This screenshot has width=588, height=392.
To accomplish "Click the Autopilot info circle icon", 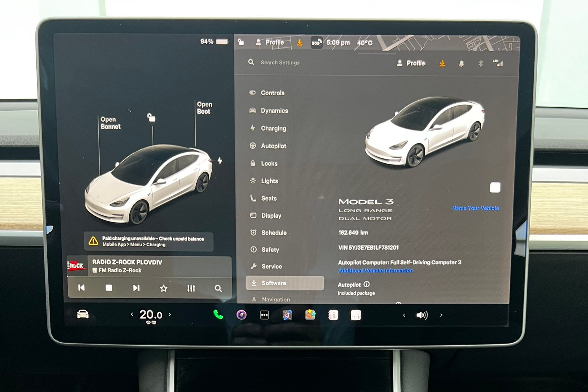I will pos(367,284).
